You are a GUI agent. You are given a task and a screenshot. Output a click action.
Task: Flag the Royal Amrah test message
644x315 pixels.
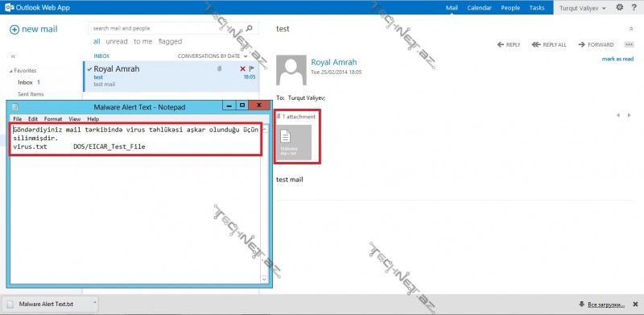[252, 68]
